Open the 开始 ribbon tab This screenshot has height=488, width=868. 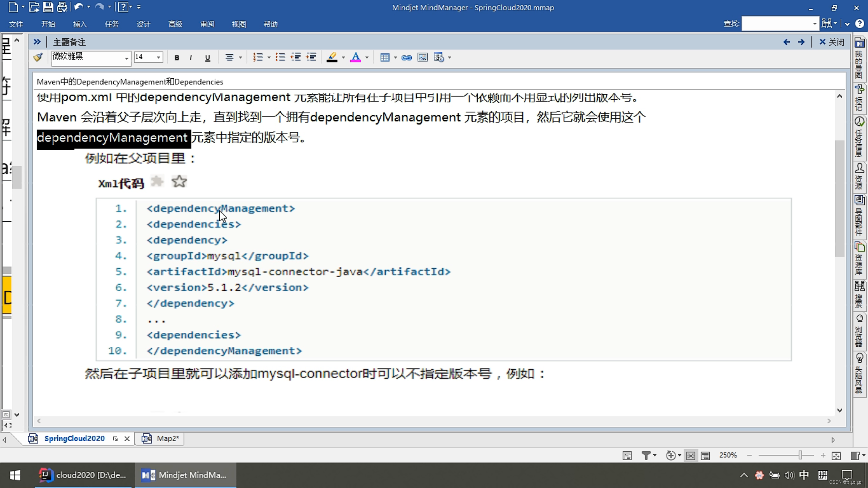coord(48,24)
